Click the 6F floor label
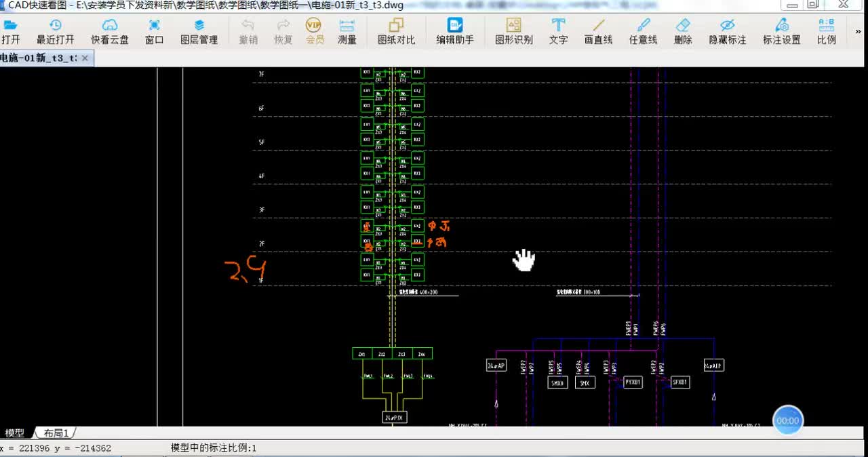868x457 pixels. point(262,108)
